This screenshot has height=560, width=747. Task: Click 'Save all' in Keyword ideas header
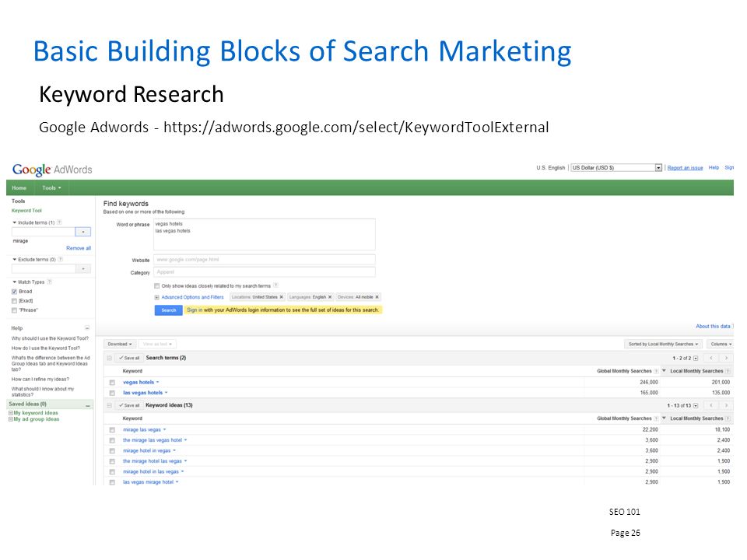click(x=130, y=406)
